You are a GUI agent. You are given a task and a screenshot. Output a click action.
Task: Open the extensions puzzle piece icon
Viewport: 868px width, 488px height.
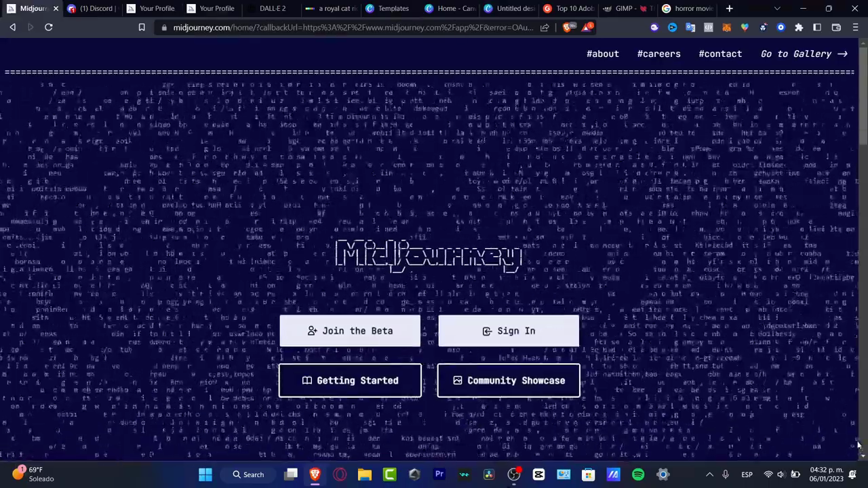tap(799, 27)
